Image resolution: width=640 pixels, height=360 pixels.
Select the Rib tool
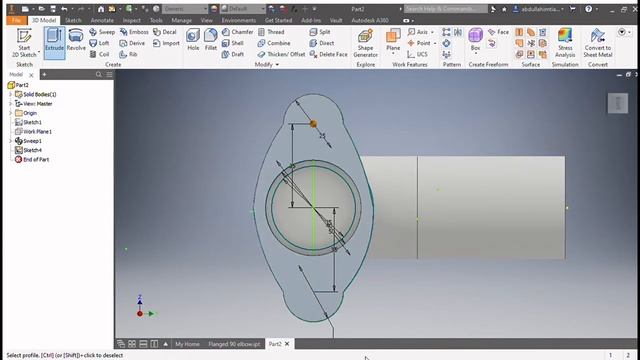(x=128, y=54)
